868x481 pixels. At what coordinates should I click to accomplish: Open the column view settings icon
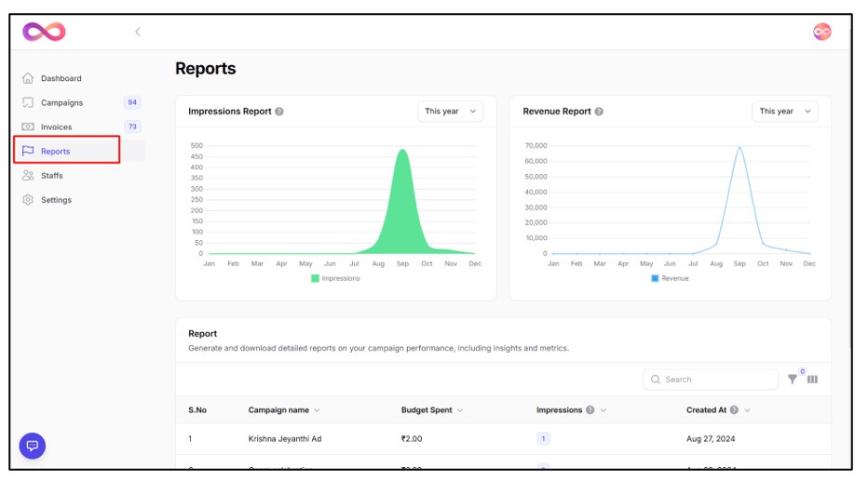[812, 380]
